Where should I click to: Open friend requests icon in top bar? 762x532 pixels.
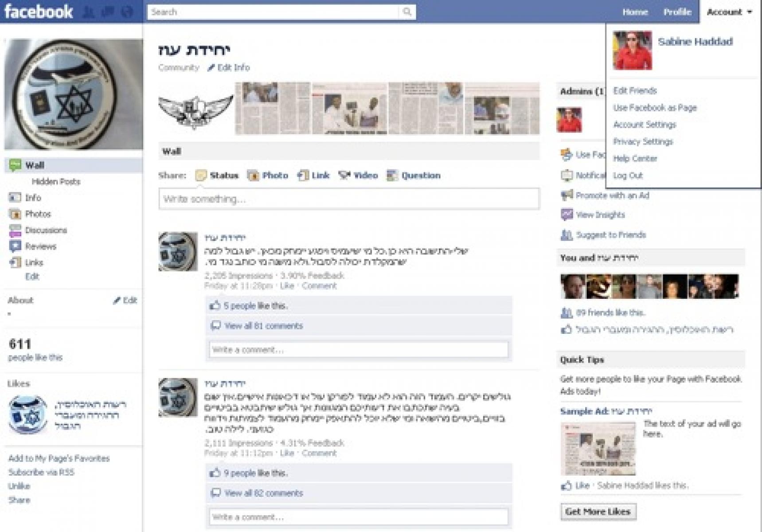pos(89,12)
